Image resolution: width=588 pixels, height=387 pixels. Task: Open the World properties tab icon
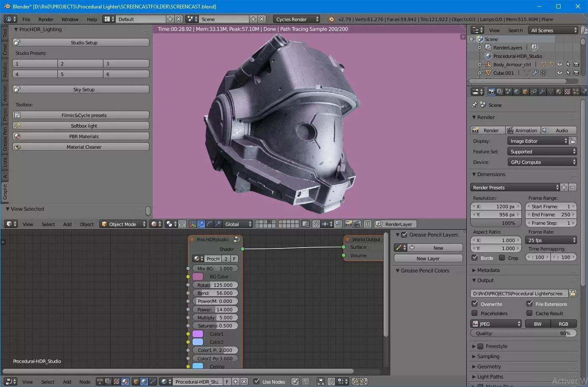(x=517, y=92)
